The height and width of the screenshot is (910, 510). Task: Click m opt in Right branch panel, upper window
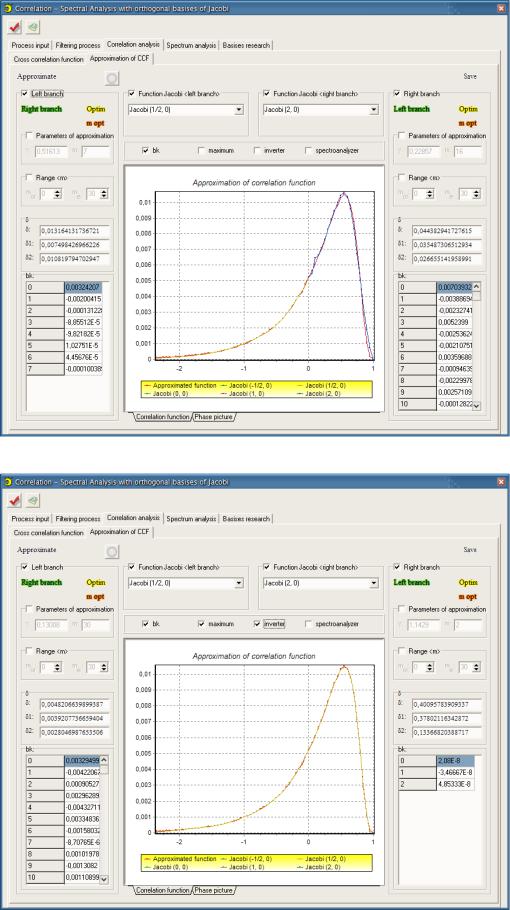pyautogui.click(x=468, y=123)
